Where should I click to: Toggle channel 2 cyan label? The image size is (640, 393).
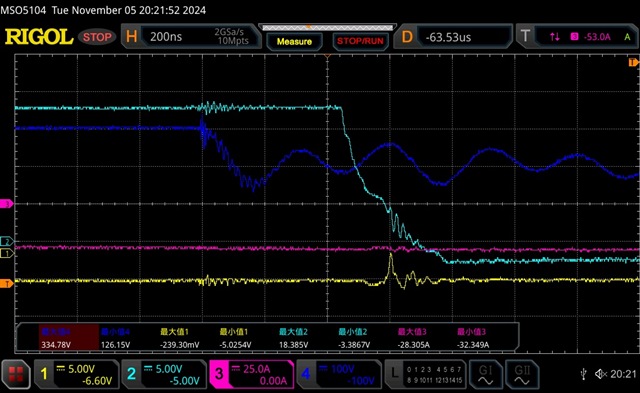click(x=164, y=374)
